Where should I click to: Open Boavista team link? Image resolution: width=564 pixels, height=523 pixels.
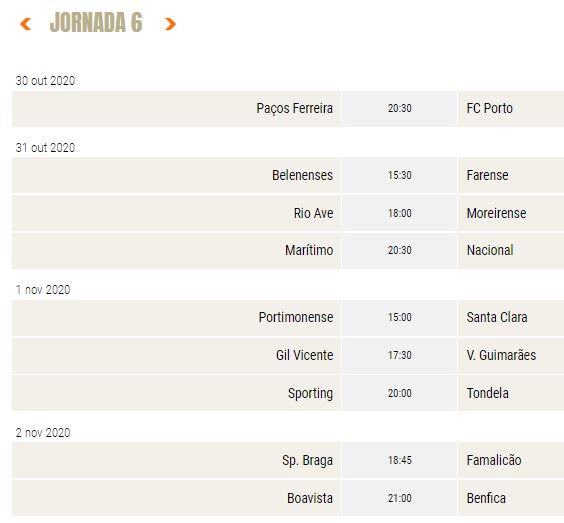(310, 499)
